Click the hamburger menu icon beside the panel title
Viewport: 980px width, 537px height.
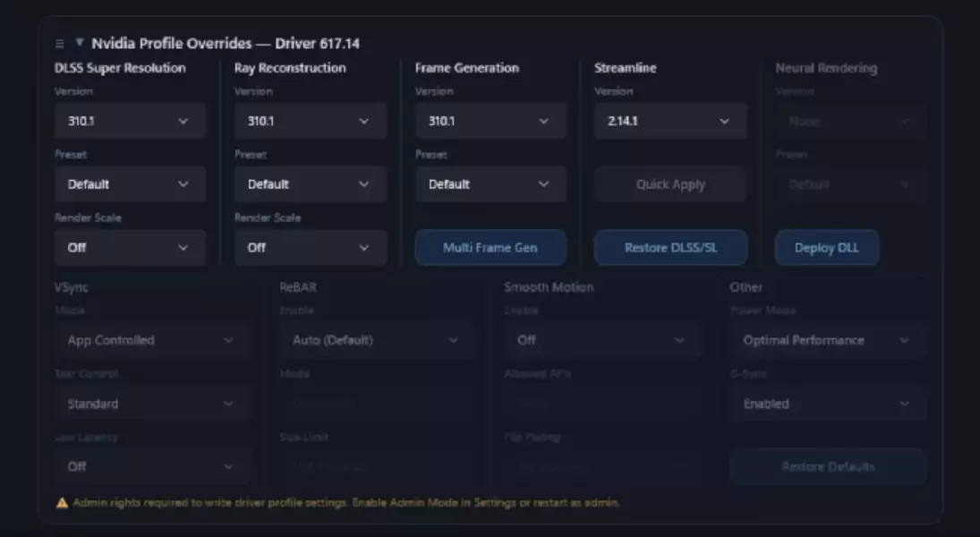[x=59, y=44]
